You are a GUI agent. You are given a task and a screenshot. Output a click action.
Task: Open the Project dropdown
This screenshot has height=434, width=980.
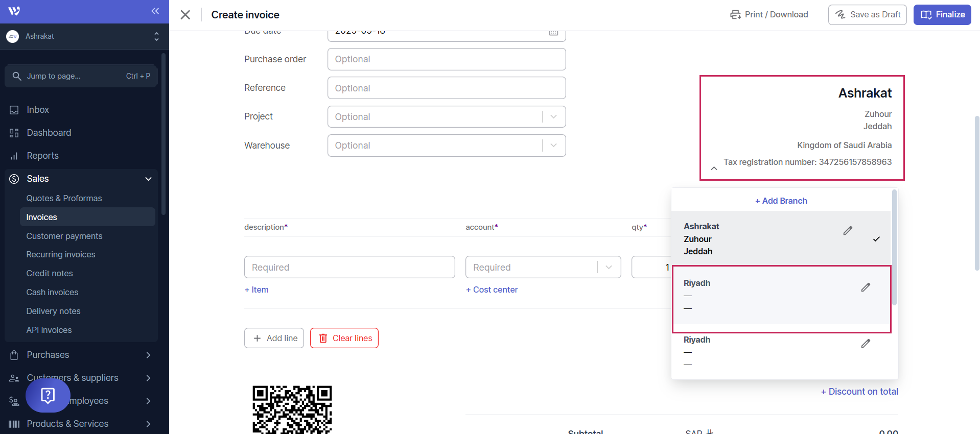[x=446, y=117]
